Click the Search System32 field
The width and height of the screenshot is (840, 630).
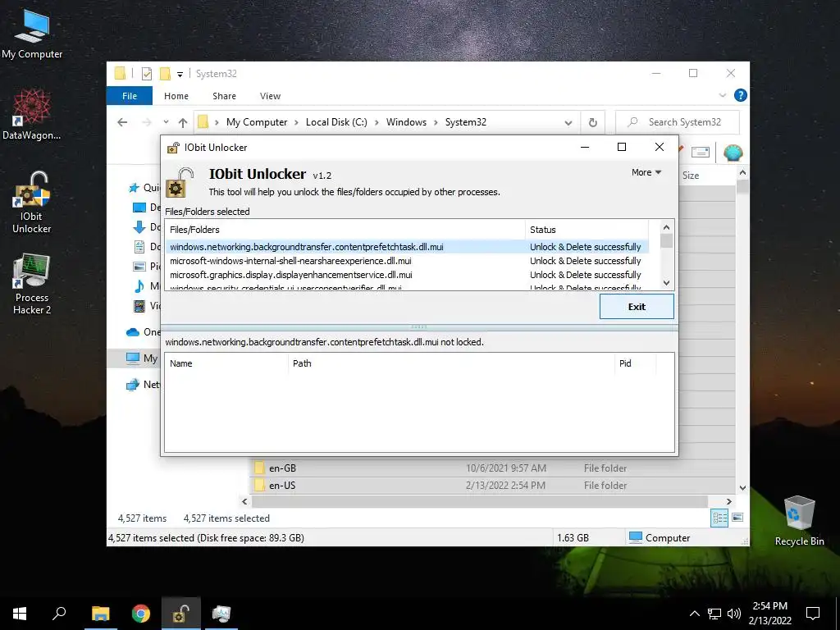(x=677, y=122)
